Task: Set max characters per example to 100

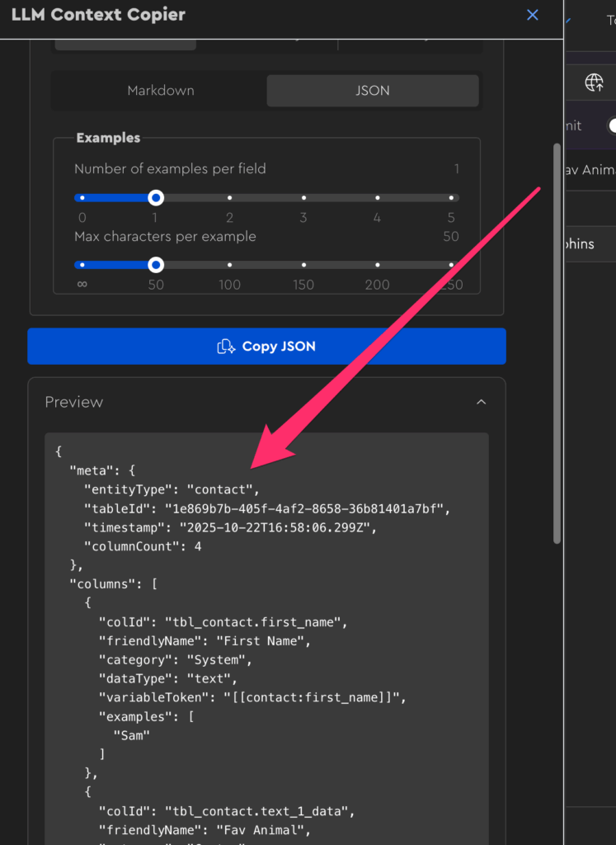Action: click(229, 265)
